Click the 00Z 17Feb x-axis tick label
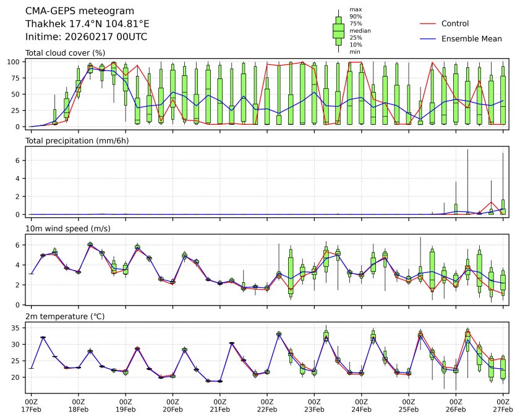 coord(31,405)
